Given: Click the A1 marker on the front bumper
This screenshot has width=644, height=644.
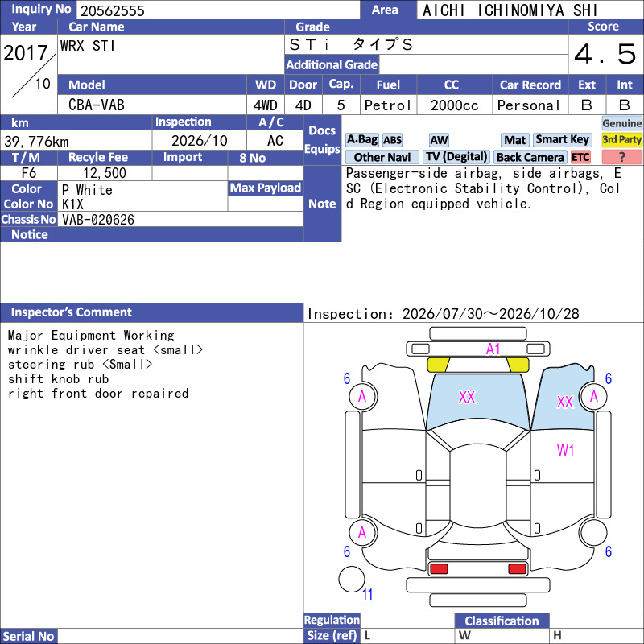Looking at the screenshot, I should click(493, 349).
